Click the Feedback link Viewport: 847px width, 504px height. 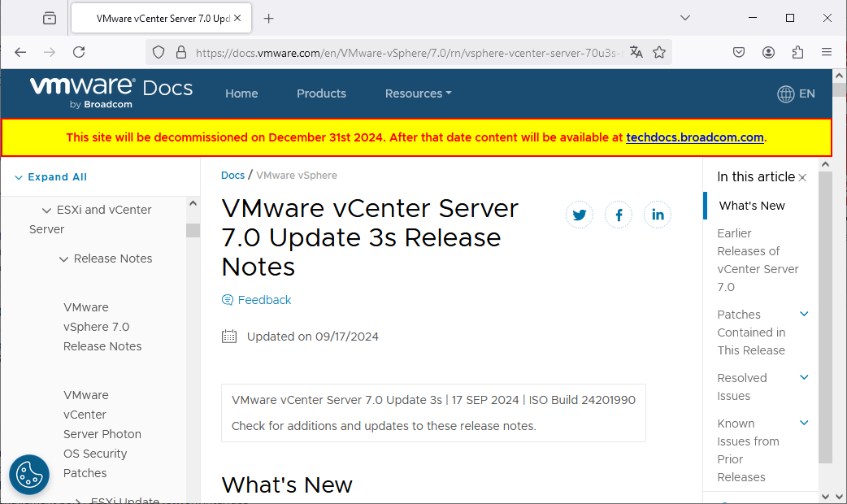(257, 300)
